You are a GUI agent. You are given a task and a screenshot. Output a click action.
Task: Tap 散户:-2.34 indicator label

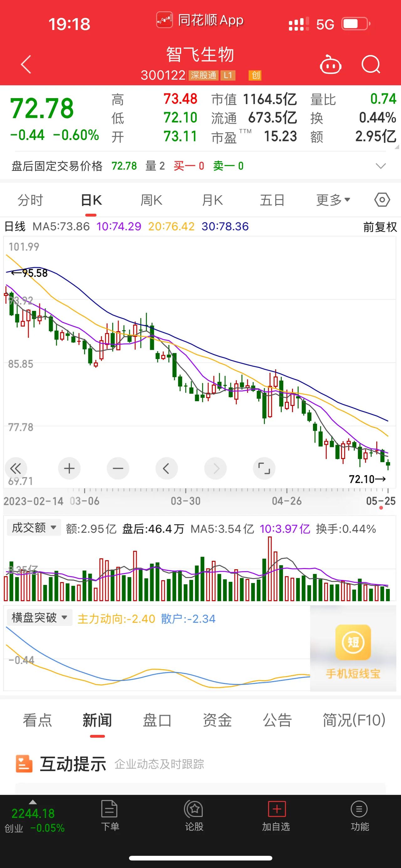click(188, 619)
